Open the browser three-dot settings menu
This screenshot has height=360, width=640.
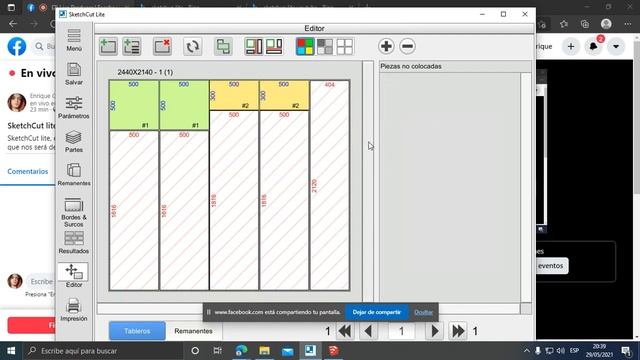click(x=627, y=24)
